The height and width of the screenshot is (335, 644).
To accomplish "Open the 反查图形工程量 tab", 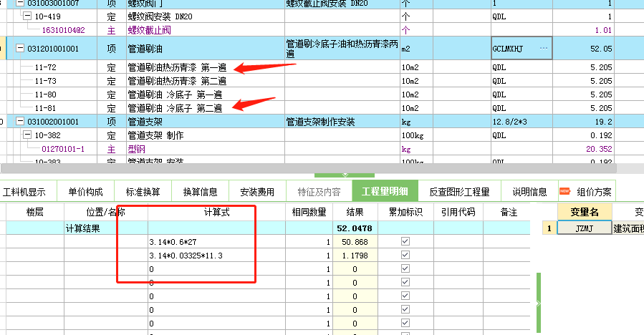I will pyautogui.click(x=460, y=192).
